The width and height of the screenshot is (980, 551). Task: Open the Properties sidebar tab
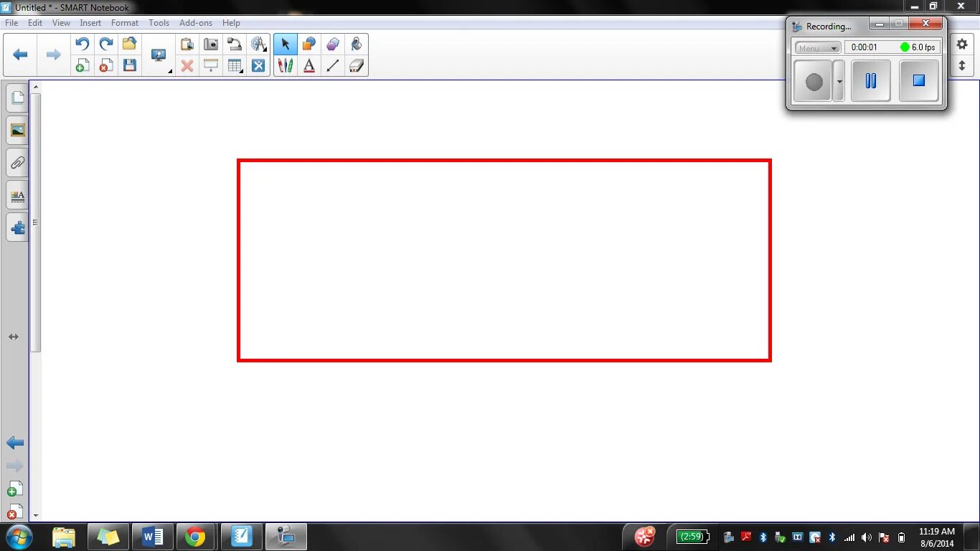coord(17,195)
